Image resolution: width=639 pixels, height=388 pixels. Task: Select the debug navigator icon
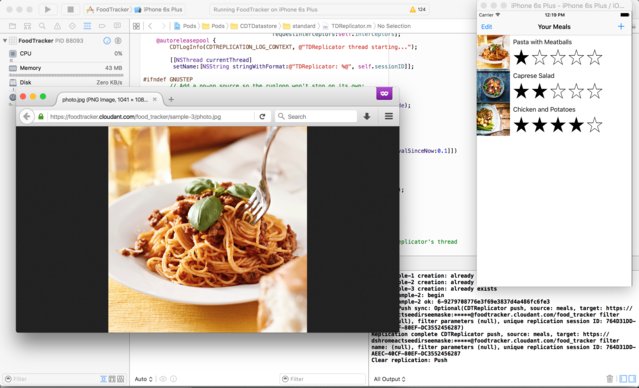pos(87,26)
